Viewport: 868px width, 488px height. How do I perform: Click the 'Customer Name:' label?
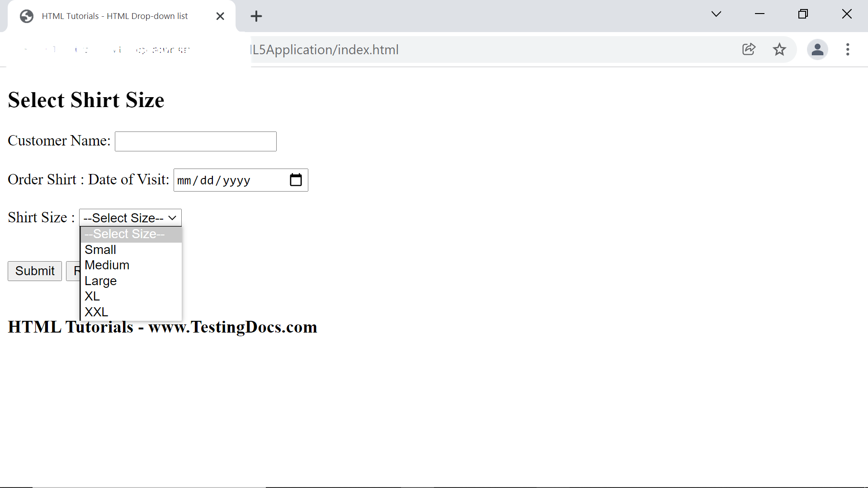(59, 141)
